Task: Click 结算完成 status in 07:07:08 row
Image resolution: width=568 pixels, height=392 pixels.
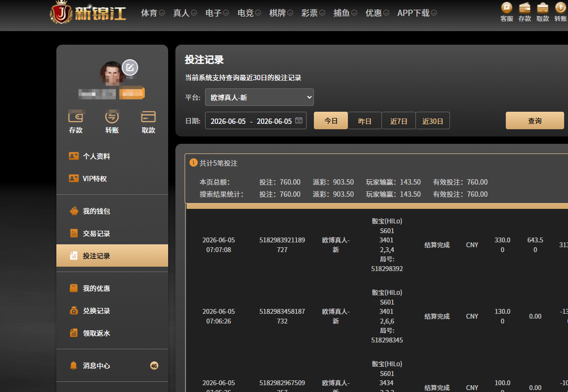Action: pyautogui.click(x=437, y=245)
